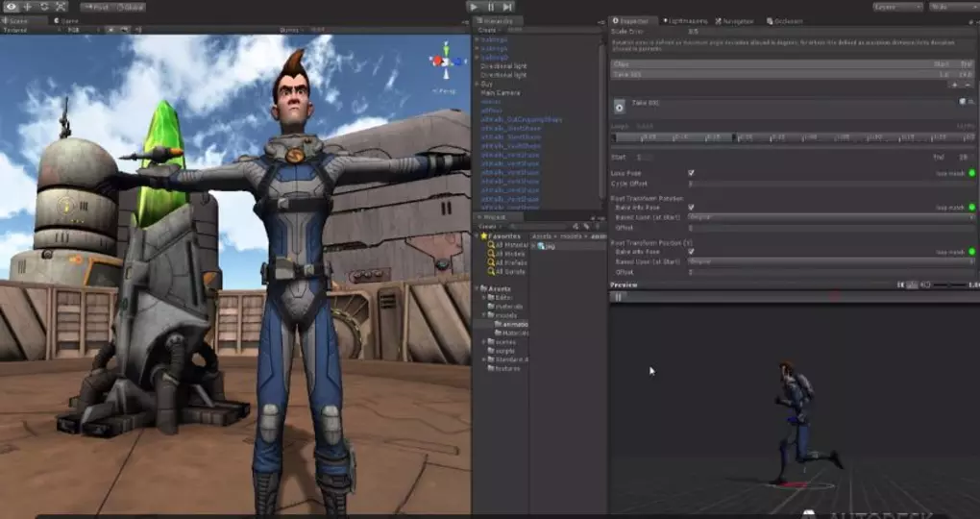
Task: Select the Hand (view) tool
Action: [11, 7]
